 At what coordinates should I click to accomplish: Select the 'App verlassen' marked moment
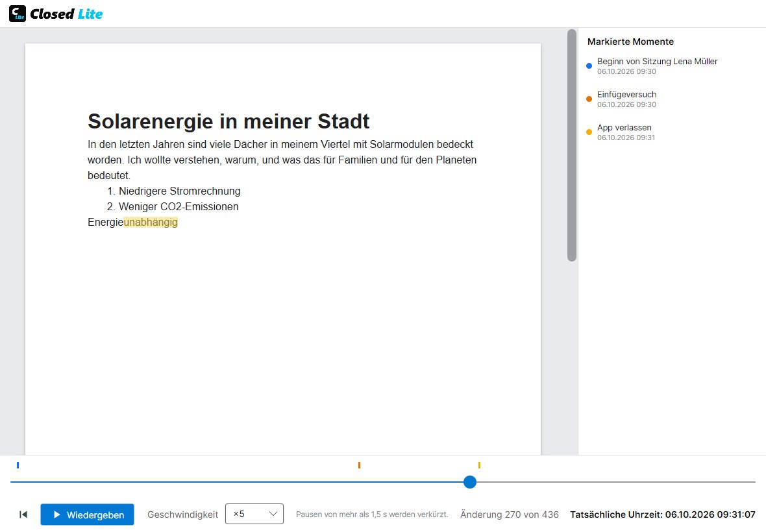click(x=626, y=132)
